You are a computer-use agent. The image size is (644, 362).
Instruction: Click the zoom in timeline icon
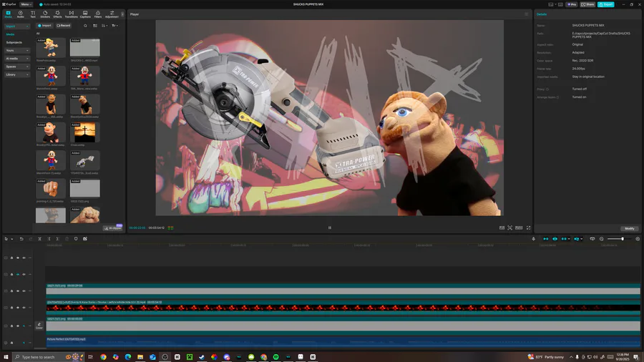point(638,239)
